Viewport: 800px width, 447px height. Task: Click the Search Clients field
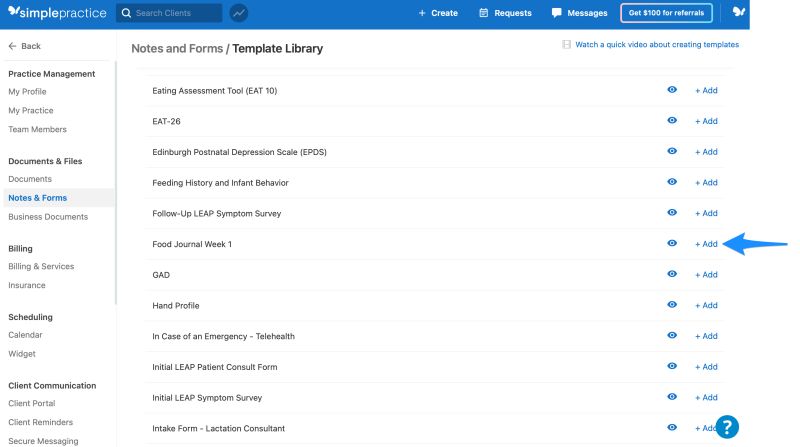tap(169, 13)
